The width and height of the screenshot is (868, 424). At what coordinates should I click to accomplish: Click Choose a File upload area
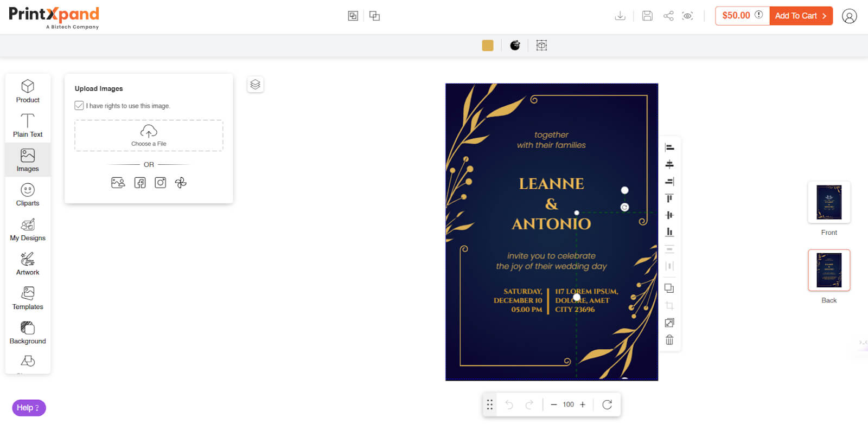click(149, 136)
